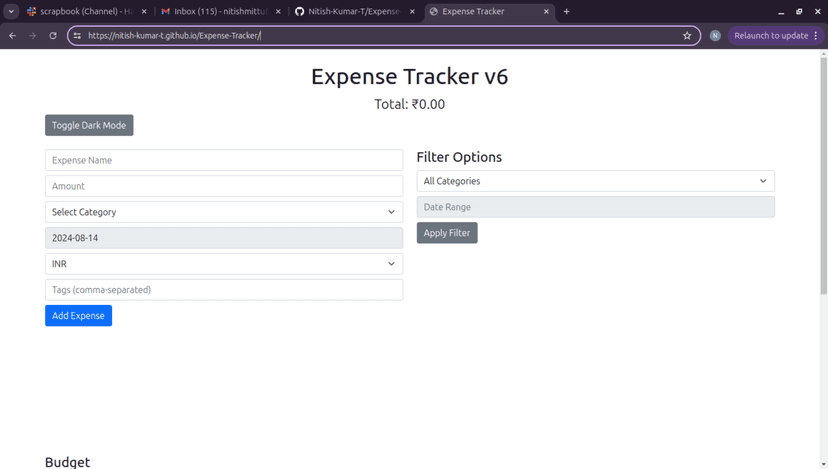Open the All Categories filter dropdown
Viewport: 828px width, 469px height.
[596, 181]
